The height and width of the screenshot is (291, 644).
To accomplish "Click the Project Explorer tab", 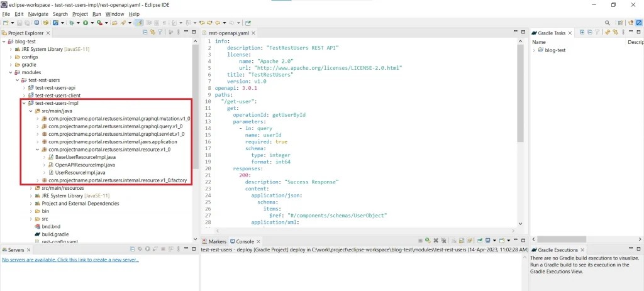I will (x=26, y=33).
